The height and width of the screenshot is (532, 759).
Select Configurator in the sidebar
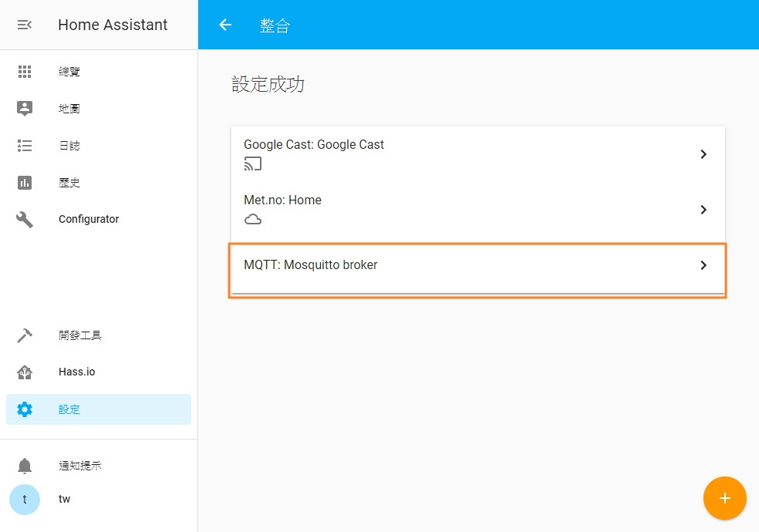click(99, 219)
